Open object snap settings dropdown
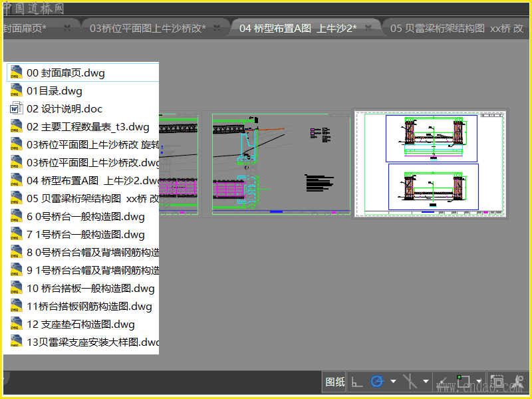Viewport: 532px width, 399px height. tap(479, 382)
